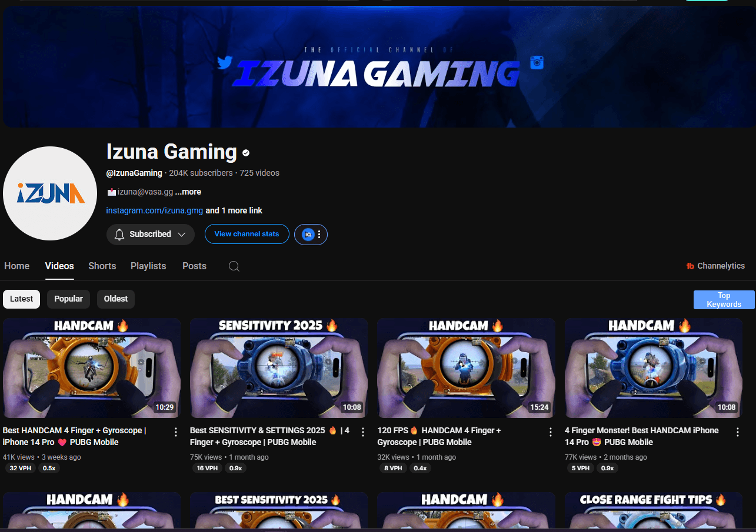Click the @IzunaGaming handle text
This screenshot has width=756, height=532.
[x=134, y=173]
